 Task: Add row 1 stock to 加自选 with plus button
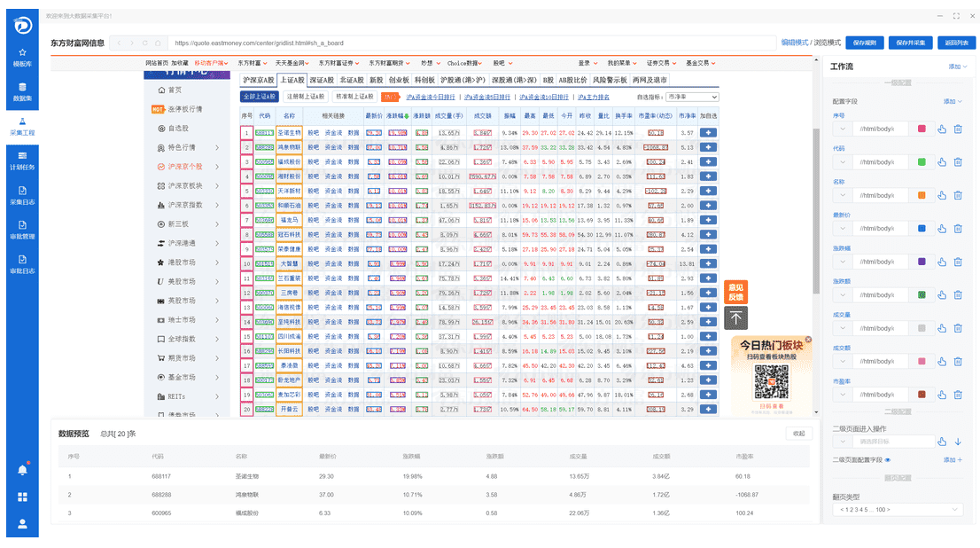coord(708,133)
